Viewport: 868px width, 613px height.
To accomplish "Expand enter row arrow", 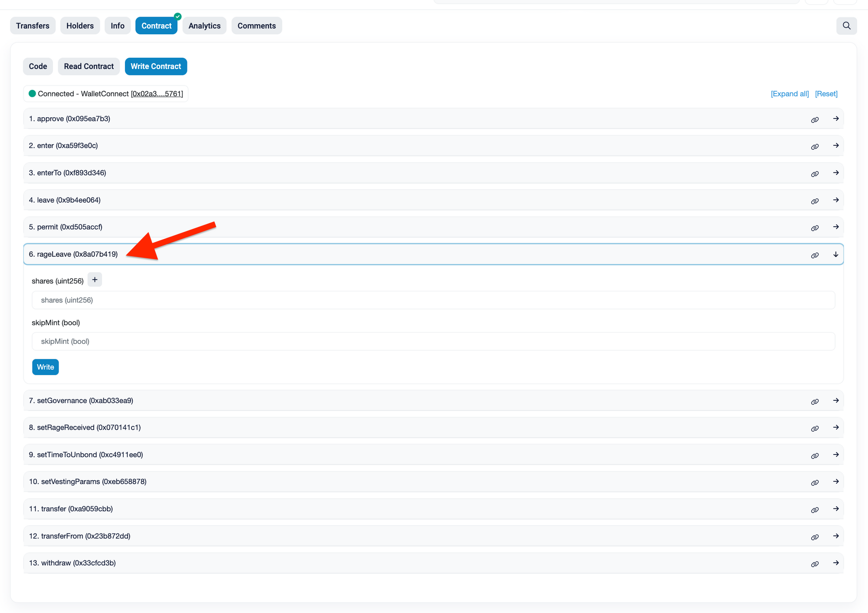I will tap(835, 145).
